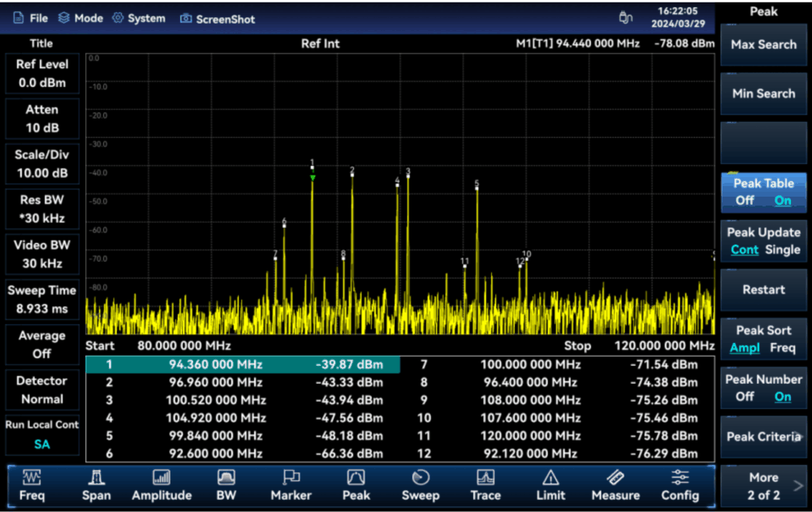Open the Mode dropdown in top bar
The width and height of the screenshot is (812, 512).
80,18
